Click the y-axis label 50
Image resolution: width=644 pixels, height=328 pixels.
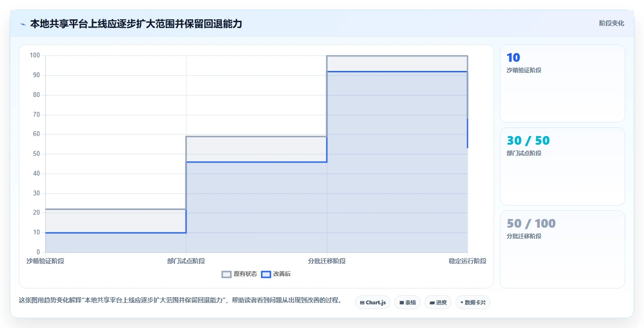click(x=36, y=154)
